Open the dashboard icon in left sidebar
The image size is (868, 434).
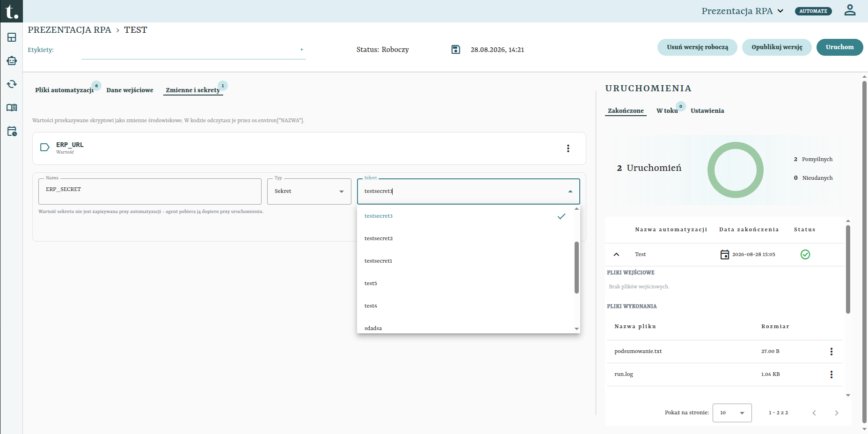click(12, 37)
